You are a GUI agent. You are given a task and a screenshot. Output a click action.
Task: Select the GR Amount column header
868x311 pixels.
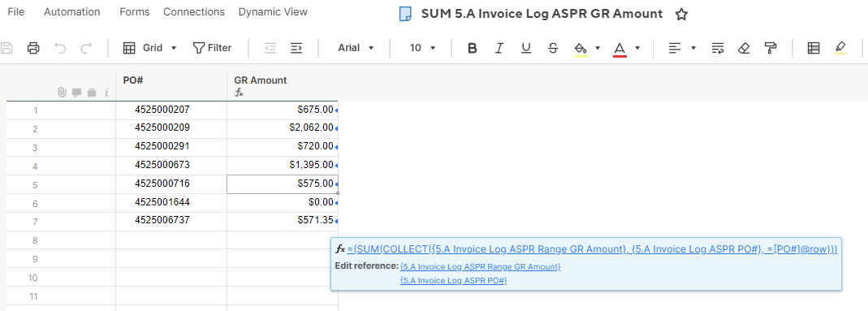(x=283, y=87)
